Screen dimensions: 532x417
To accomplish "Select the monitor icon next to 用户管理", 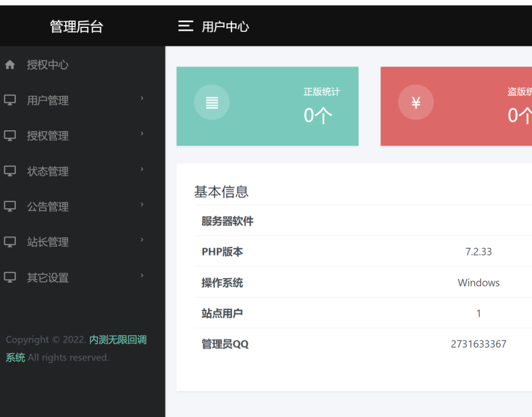I will pyautogui.click(x=9, y=100).
